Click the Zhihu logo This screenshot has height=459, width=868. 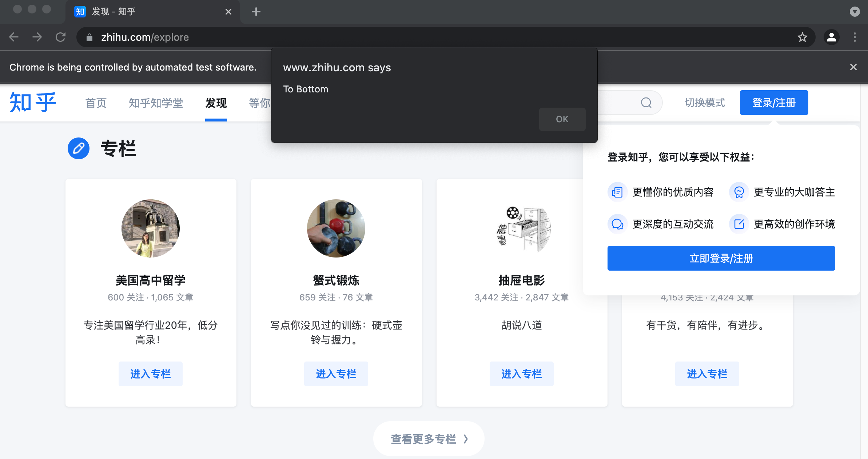point(33,103)
